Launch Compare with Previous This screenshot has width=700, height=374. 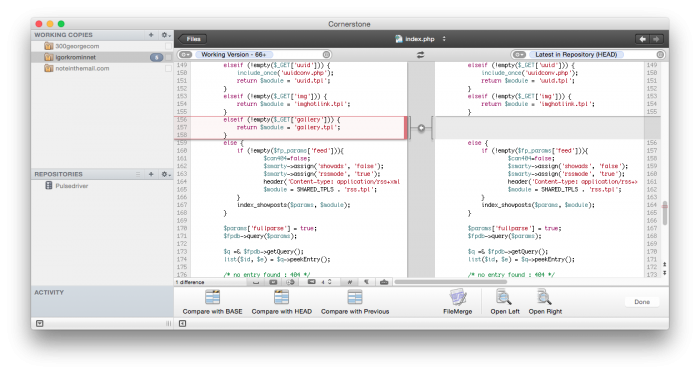[x=355, y=302]
